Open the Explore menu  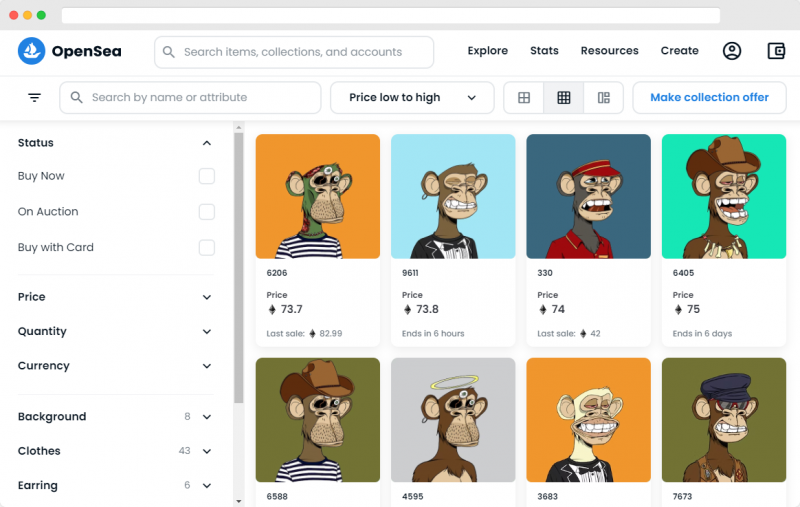coord(488,51)
